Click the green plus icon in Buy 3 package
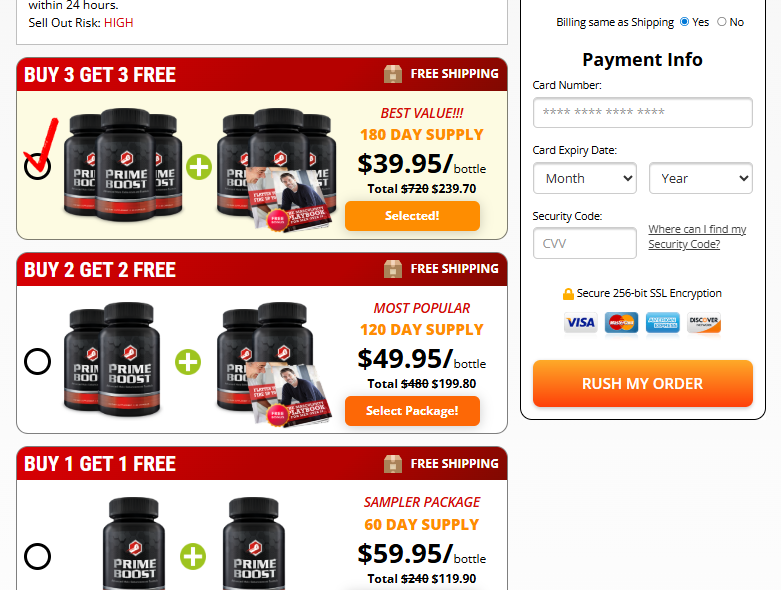 click(199, 167)
